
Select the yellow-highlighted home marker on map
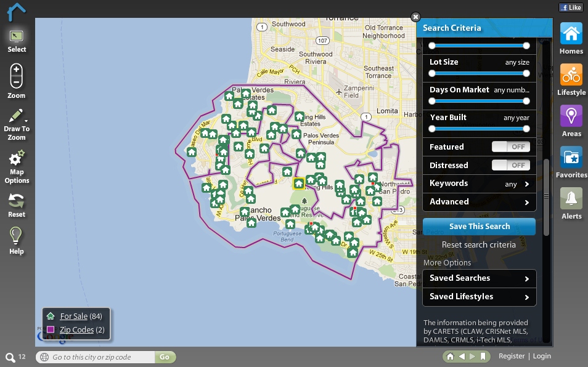pos(298,183)
